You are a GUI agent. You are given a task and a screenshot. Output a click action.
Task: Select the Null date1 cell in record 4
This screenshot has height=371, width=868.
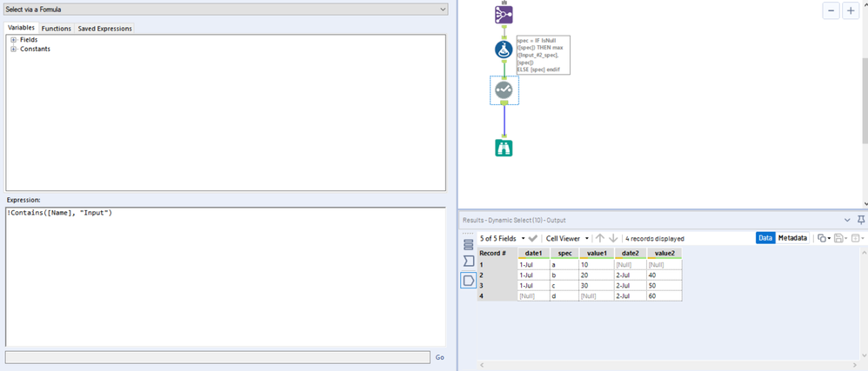coord(534,295)
